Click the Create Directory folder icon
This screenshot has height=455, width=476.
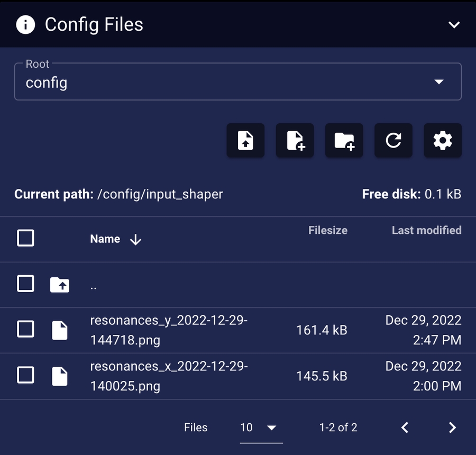344,141
